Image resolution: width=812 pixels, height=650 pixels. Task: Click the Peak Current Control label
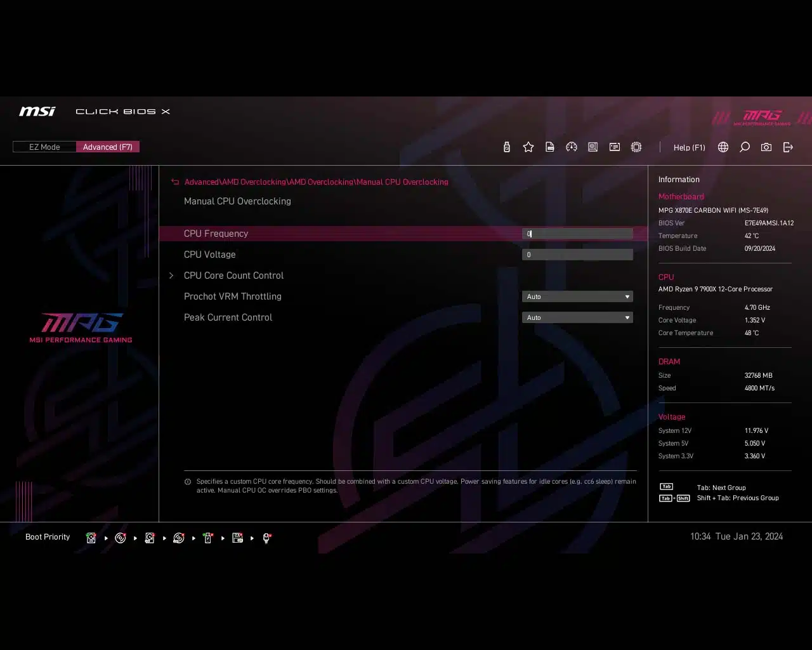(x=228, y=317)
